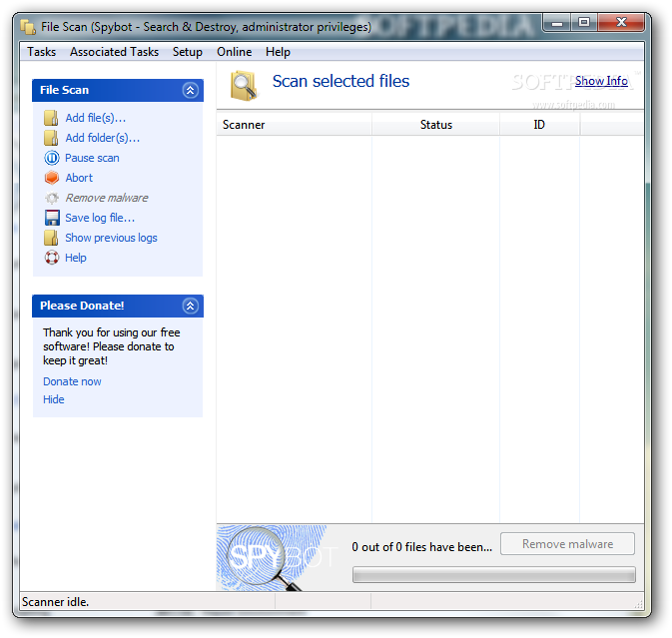672x638 pixels.
Task: Click the File Scan title bar icon
Action: point(28,27)
